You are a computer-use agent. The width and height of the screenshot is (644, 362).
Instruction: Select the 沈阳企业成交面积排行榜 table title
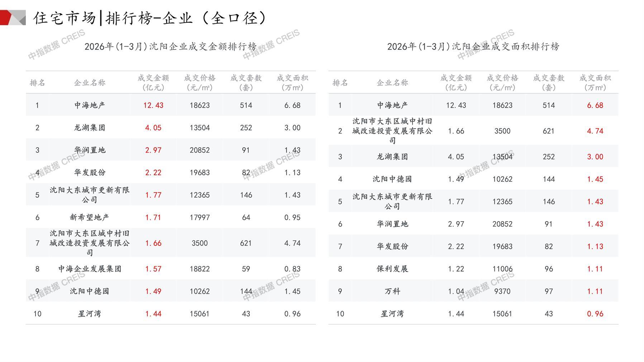tap(473, 47)
